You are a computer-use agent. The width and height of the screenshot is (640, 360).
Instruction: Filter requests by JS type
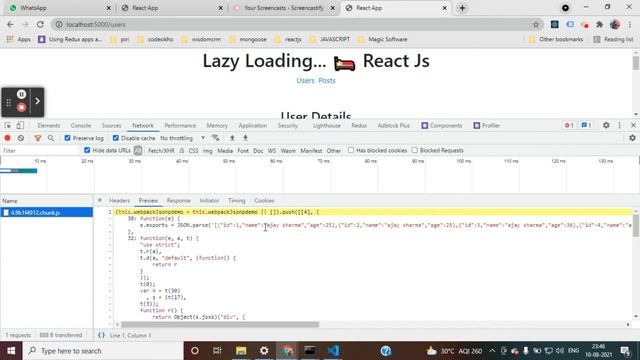182,151
